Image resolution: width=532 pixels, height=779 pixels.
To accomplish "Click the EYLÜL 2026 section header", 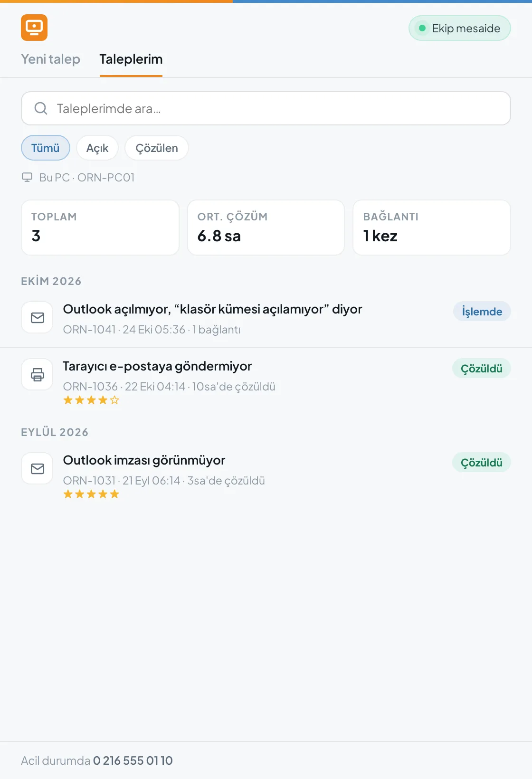I will [x=55, y=432].
